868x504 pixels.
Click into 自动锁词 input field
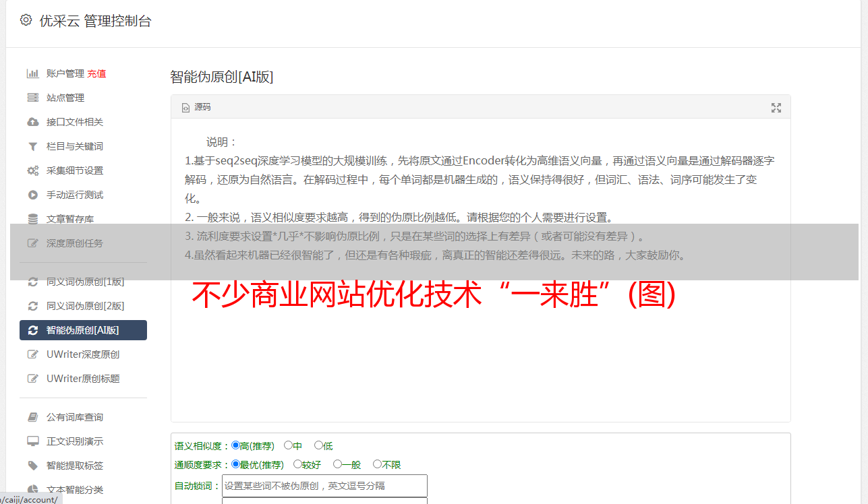[324, 486]
